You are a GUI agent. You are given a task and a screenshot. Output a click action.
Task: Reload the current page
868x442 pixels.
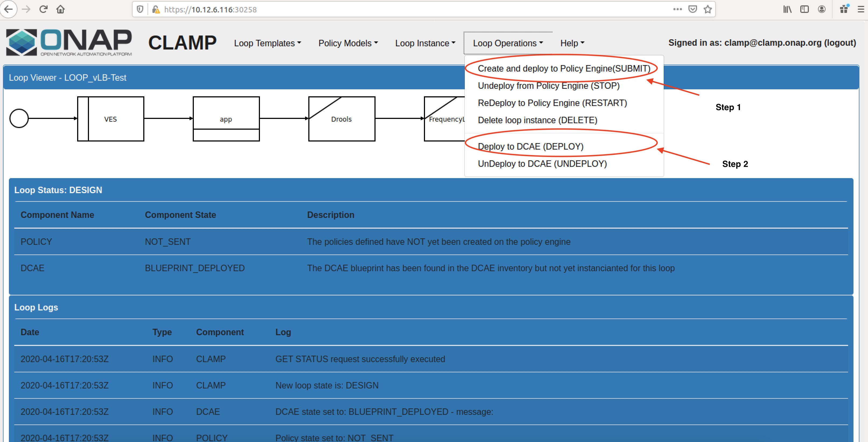tap(43, 9)
